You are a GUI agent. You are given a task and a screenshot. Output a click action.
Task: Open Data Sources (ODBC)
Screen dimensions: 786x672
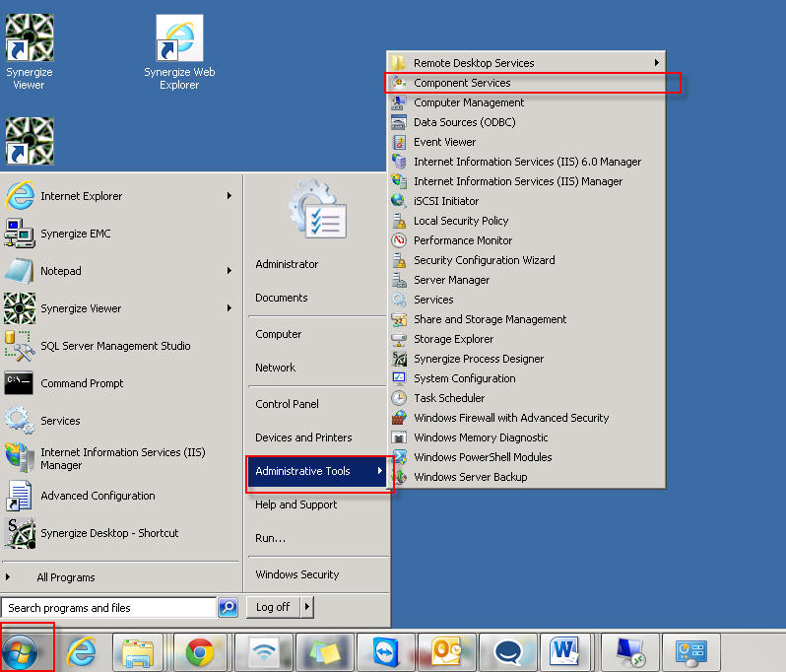[526, 122]
